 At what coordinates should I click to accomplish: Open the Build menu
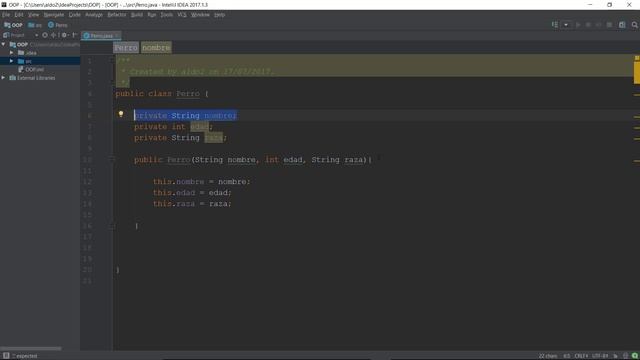[137, 15]
